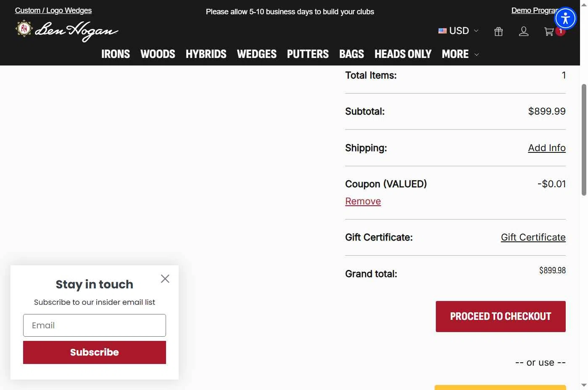Remove the VALUED coupon

pyautogui.click(x=363, y=201)
